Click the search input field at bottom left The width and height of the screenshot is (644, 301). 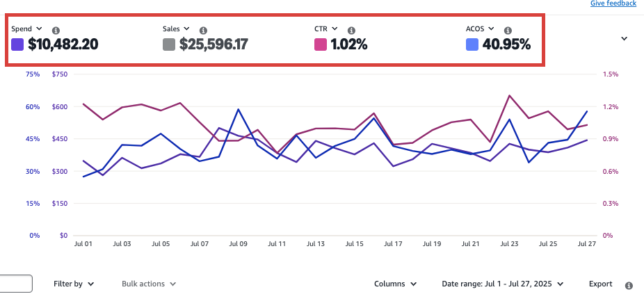click(x=16, y=284)
